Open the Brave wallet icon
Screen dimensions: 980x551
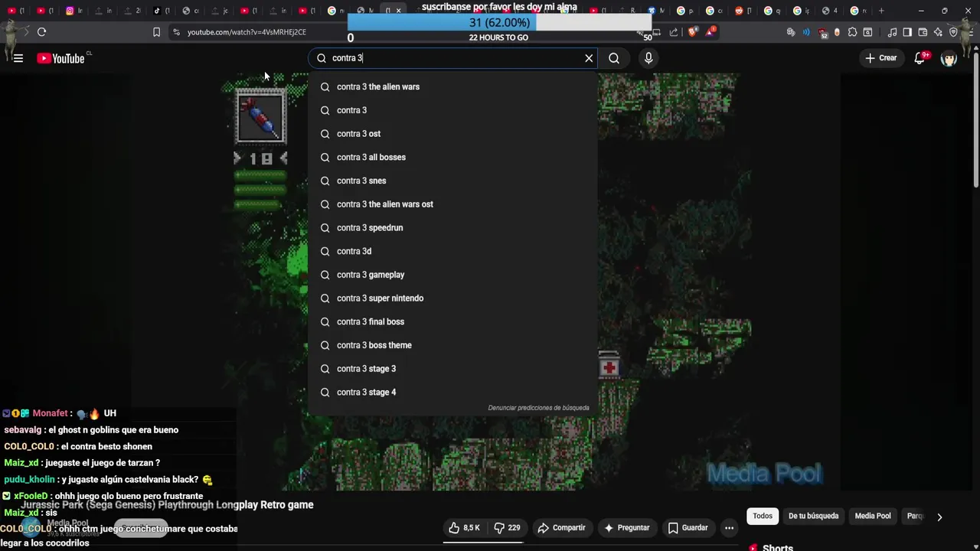click(x=923, y=32)
